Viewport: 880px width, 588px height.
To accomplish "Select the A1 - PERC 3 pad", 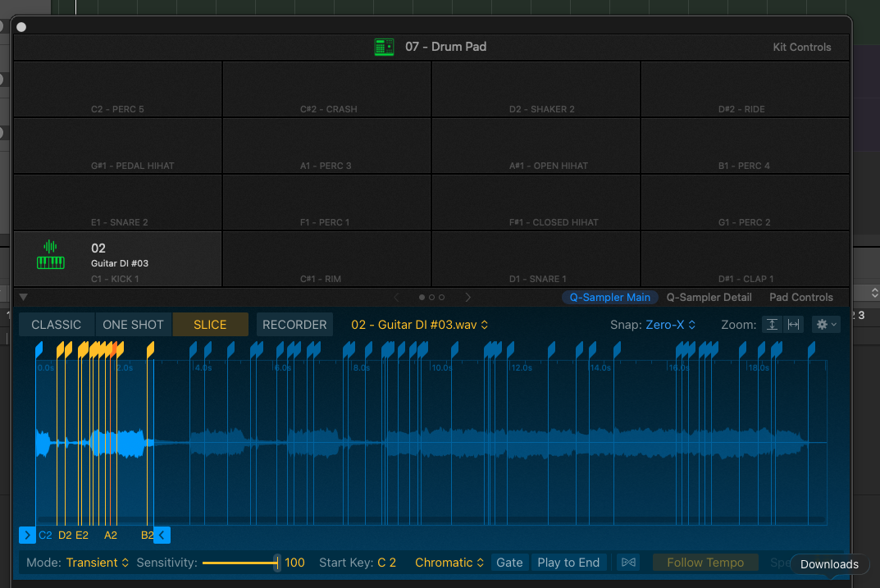I will click(x=327, y=146).
